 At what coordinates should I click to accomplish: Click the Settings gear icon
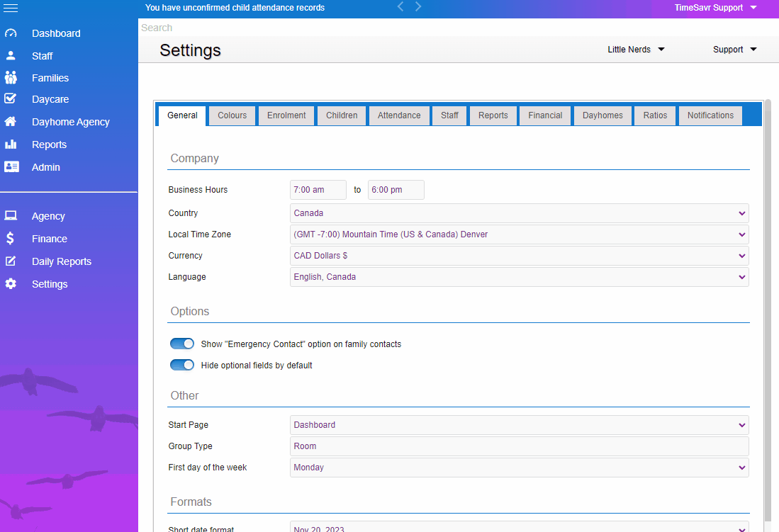pyautogui.click(x=11, y=283)
